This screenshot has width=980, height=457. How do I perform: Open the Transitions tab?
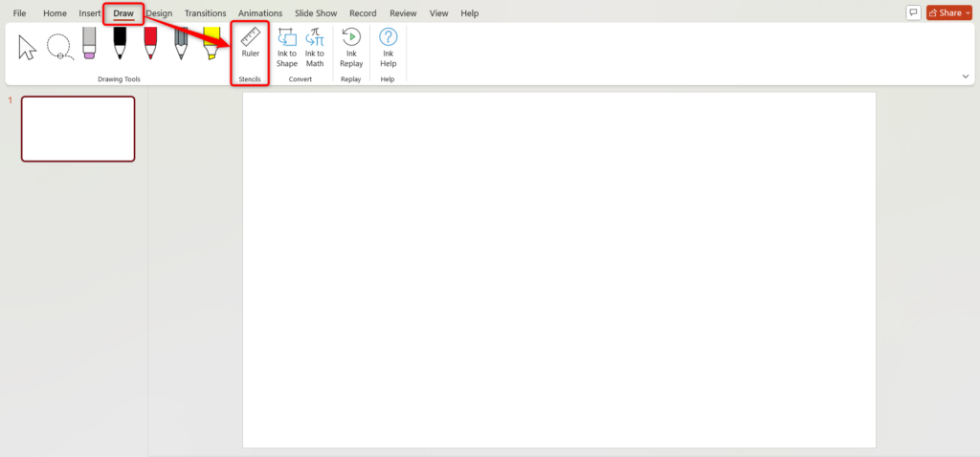click(x=205, y=13)
